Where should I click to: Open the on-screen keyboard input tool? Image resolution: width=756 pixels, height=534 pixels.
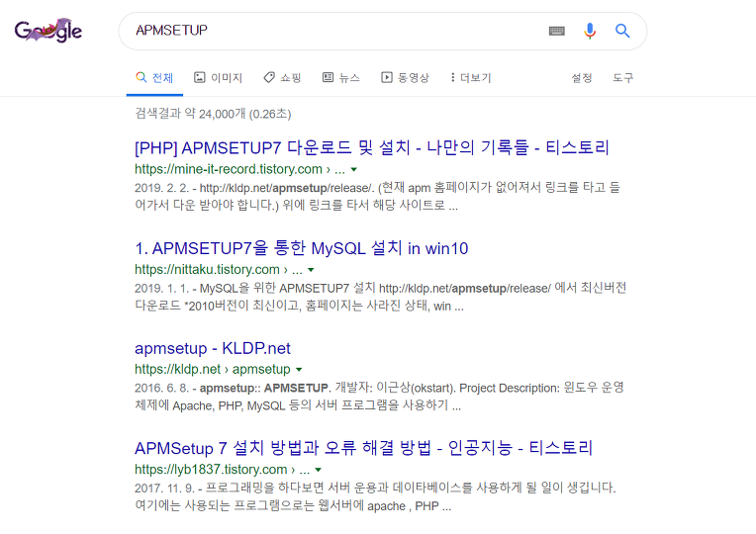(x=557, y=31)
